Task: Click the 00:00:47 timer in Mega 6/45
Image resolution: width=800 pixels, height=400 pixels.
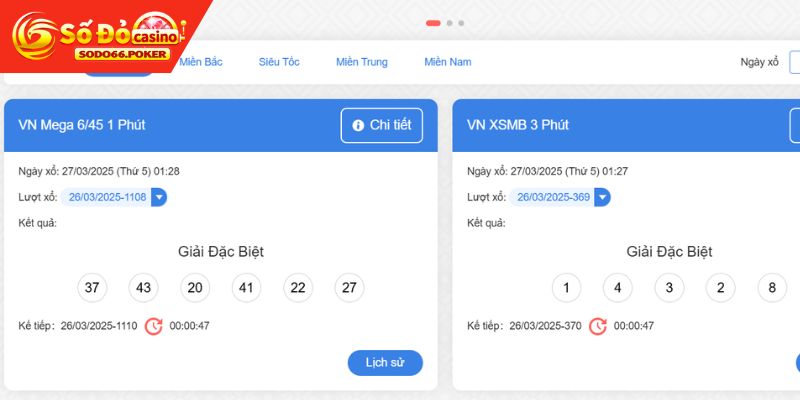Action: coord(189,326)
